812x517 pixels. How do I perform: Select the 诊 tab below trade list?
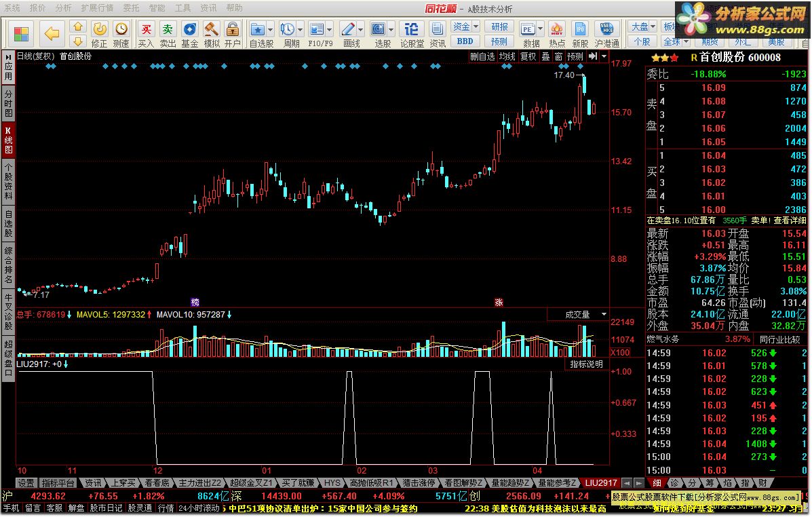point(674,483)
